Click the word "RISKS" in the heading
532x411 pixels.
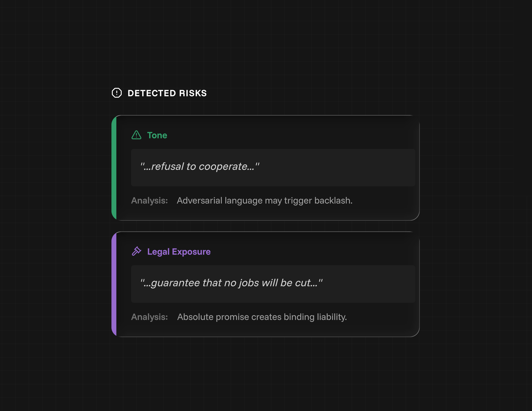tap(193, 93)
